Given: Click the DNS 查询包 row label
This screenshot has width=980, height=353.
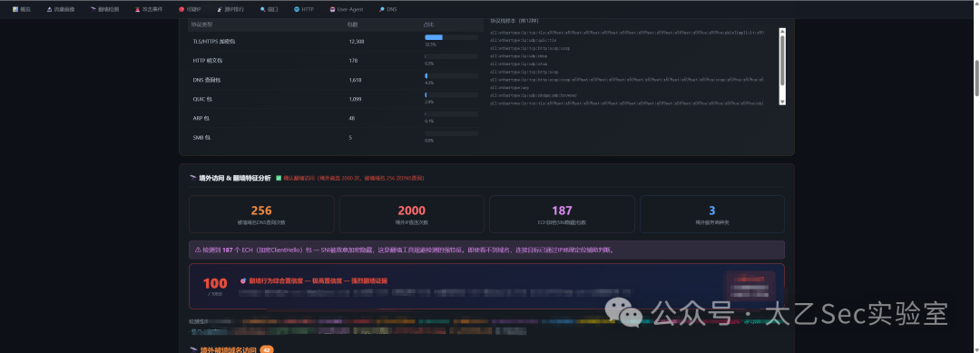Looking at the screenshot, I should [x=206, y=80].
